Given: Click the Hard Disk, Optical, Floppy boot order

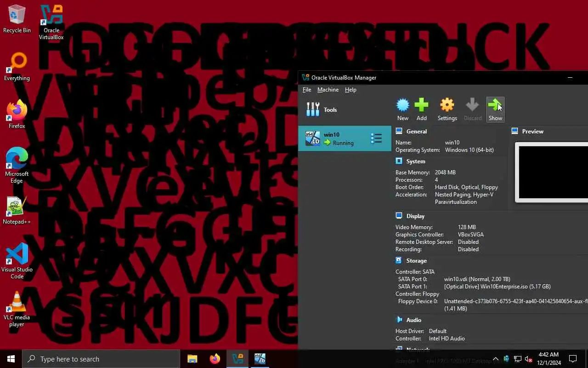Looking at the screenshot, I should 466,187.
